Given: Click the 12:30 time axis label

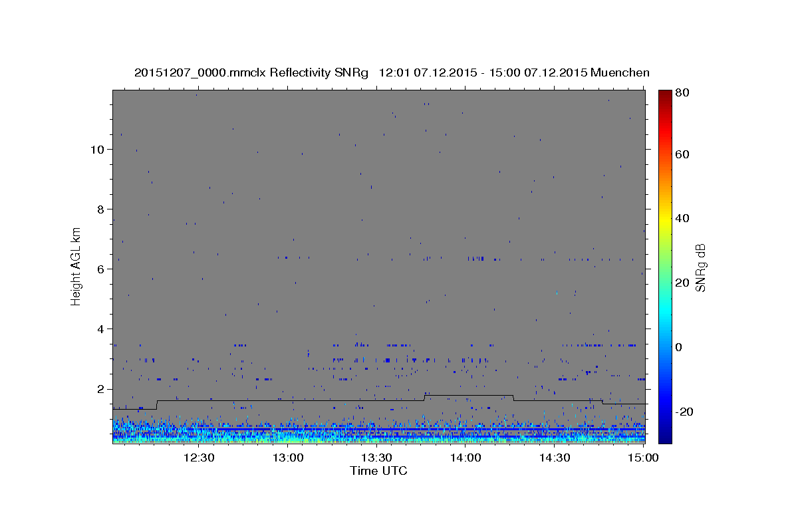Looking at the screenshot, I should click(198, 458).
